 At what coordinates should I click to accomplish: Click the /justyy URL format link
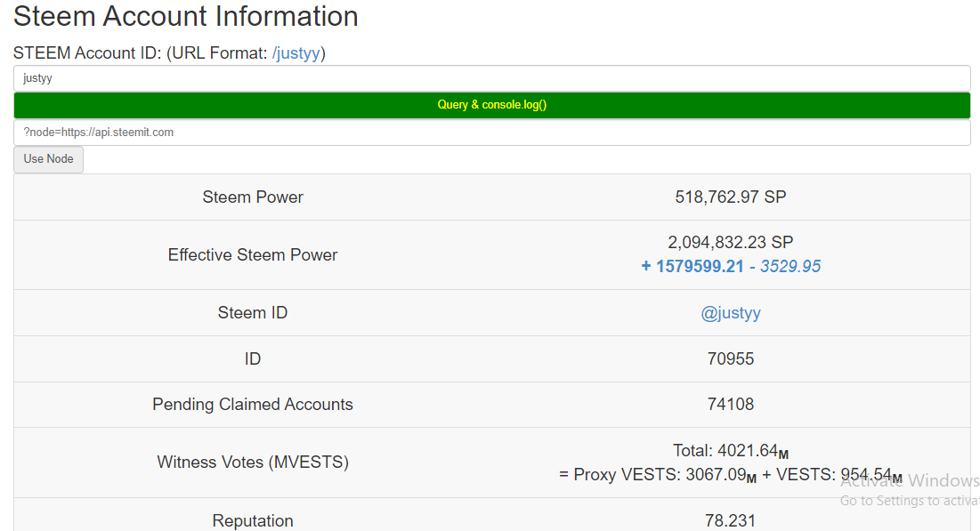pyautogui.click(x=296, y=53)
